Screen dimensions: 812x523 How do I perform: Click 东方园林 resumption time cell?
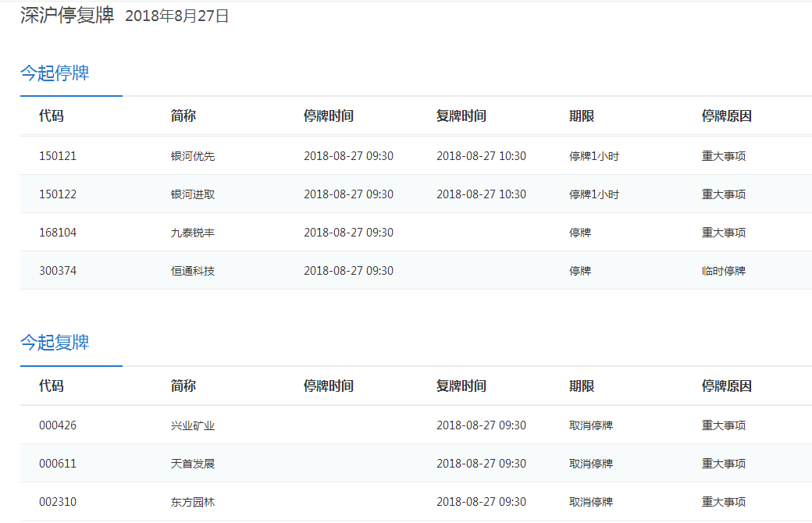coord(481,502)
